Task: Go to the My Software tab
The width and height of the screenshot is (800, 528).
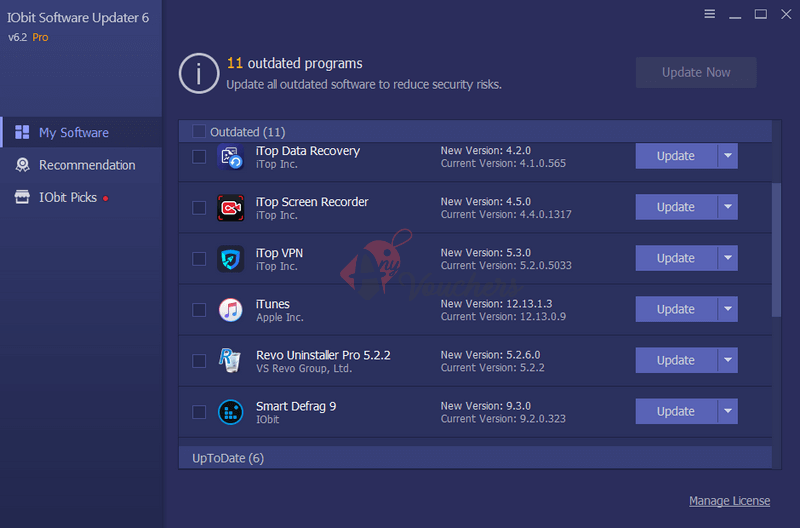Action: click(x=82, y=132)
